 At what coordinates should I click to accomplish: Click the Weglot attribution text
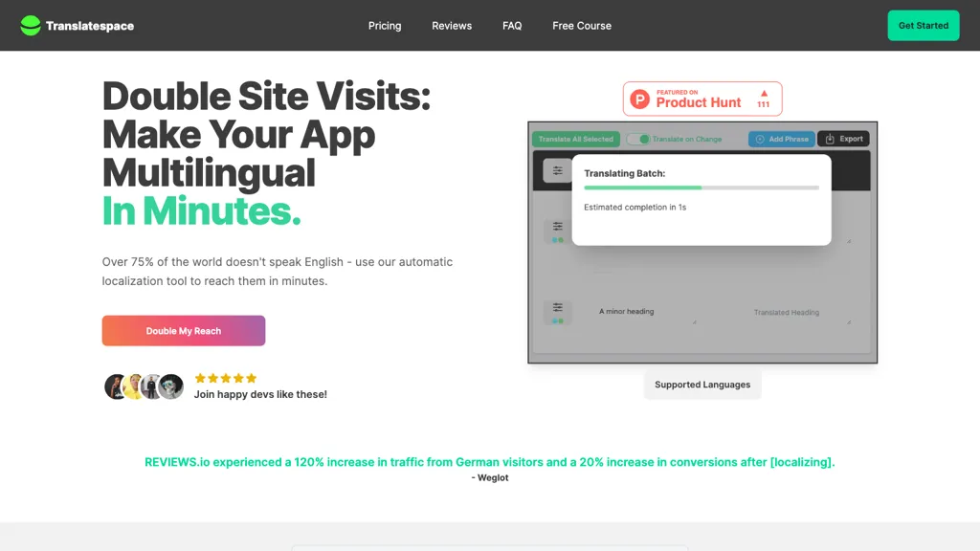[489, 478]
